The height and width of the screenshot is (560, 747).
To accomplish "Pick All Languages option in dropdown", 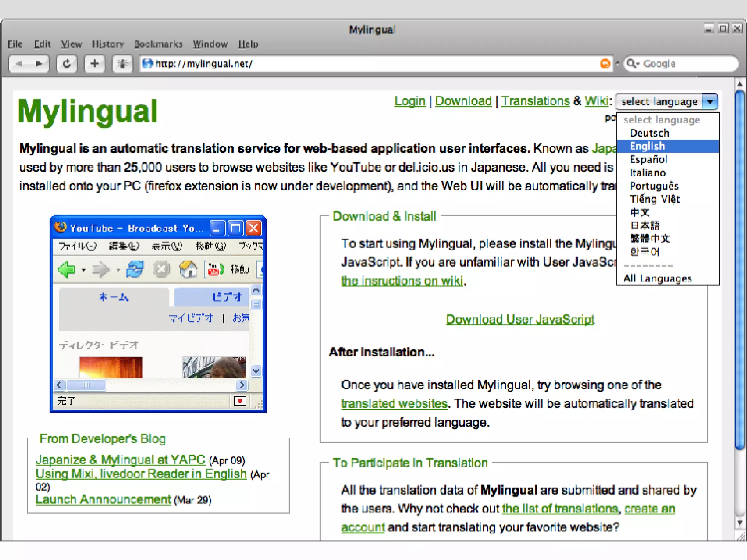I will pos(657,279).
